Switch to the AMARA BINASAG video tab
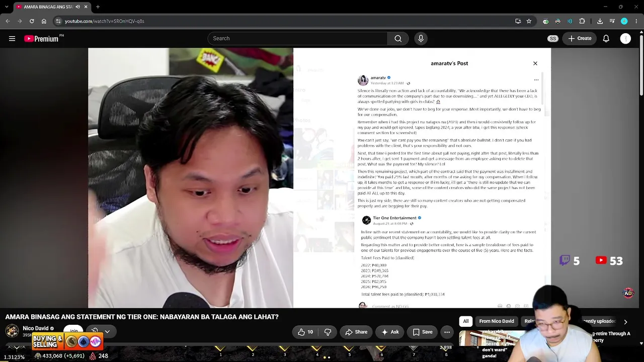 pyautogui.click(x=48, y=7)
